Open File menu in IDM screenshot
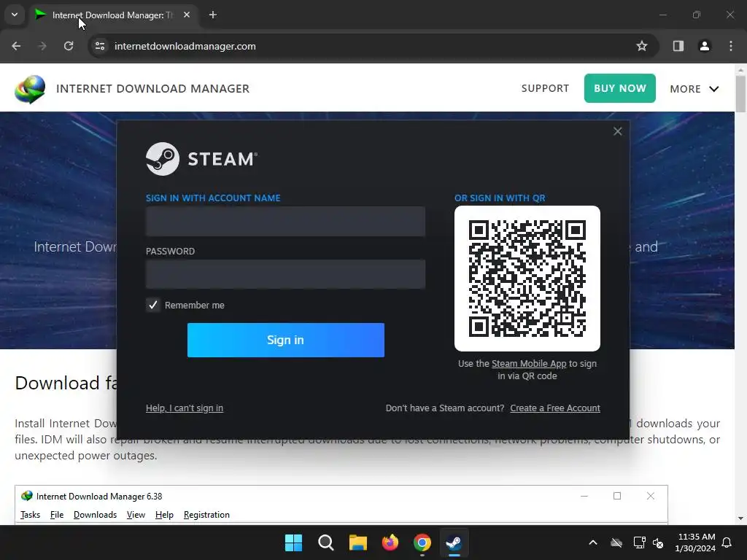This screenshot has height=560, width=747. click(x=57, y=515)
